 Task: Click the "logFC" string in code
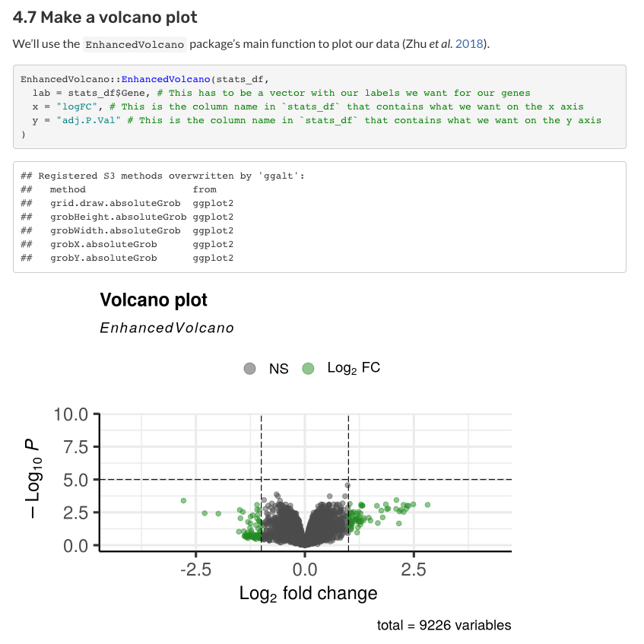(x=77, y=106)
